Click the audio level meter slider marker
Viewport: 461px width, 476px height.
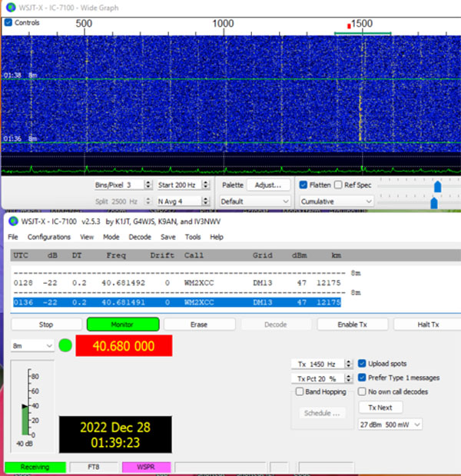click(25, 406)
